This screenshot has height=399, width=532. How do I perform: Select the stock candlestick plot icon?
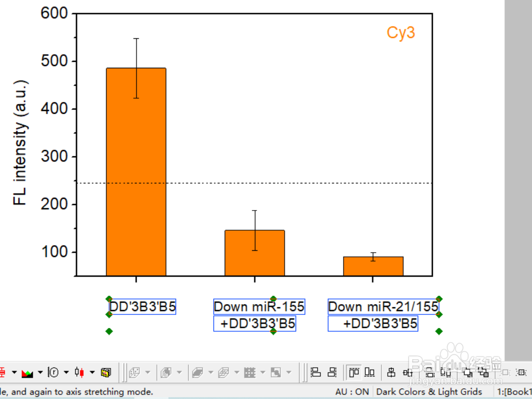pos(80,372)
